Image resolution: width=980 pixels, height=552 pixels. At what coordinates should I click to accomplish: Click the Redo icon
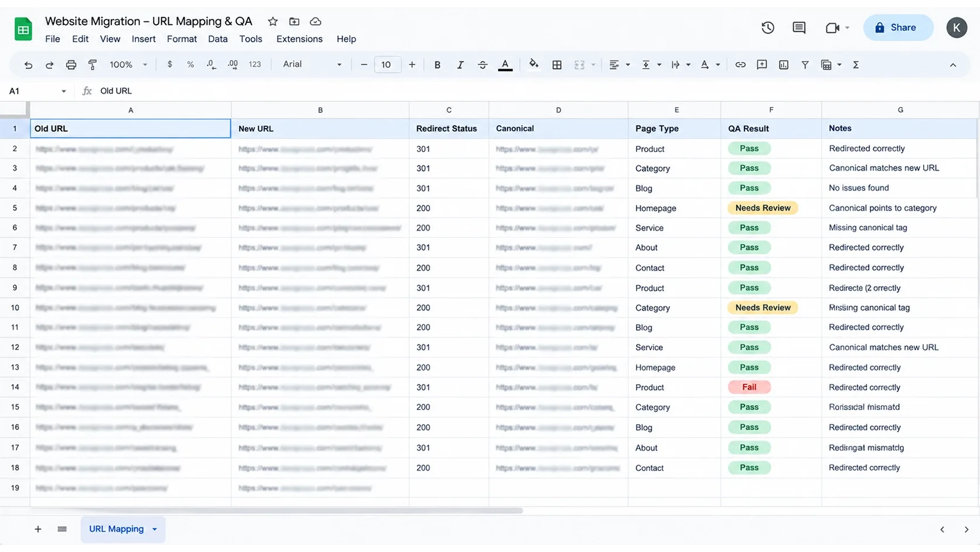coord(49,65)
